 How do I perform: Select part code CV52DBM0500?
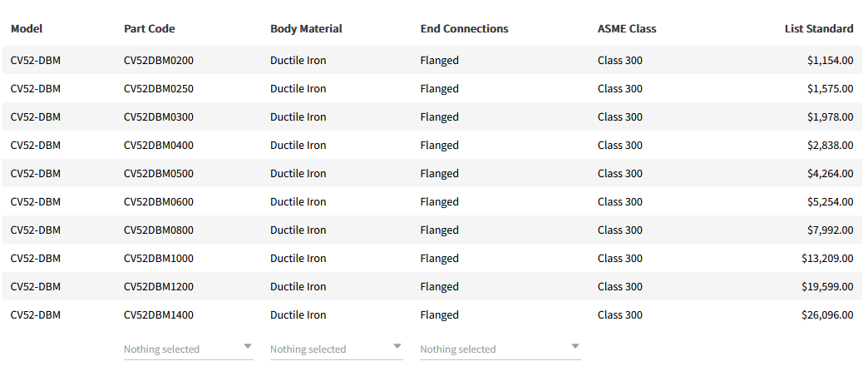point(159,174)
